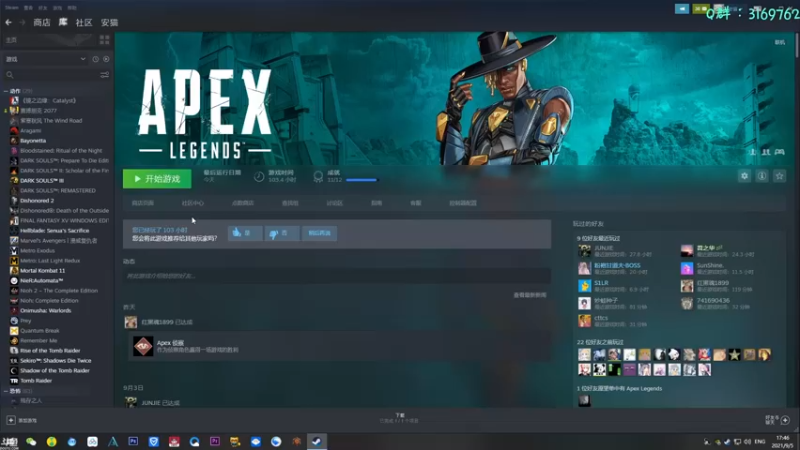The image size is (800, 450).
Task: Collapse the 恐怖 category
Action: (x=6, y=391)
